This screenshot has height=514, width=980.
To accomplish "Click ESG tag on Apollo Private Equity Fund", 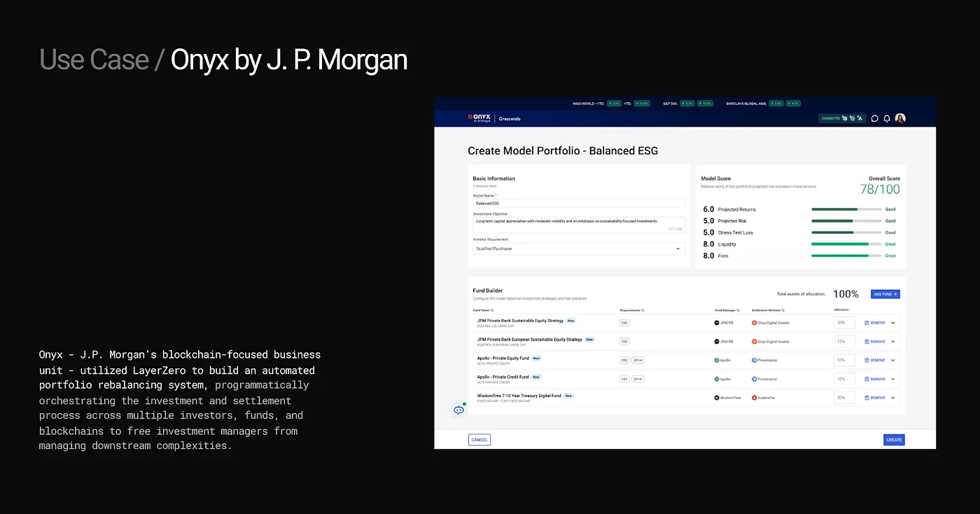I will coord(624,361).
